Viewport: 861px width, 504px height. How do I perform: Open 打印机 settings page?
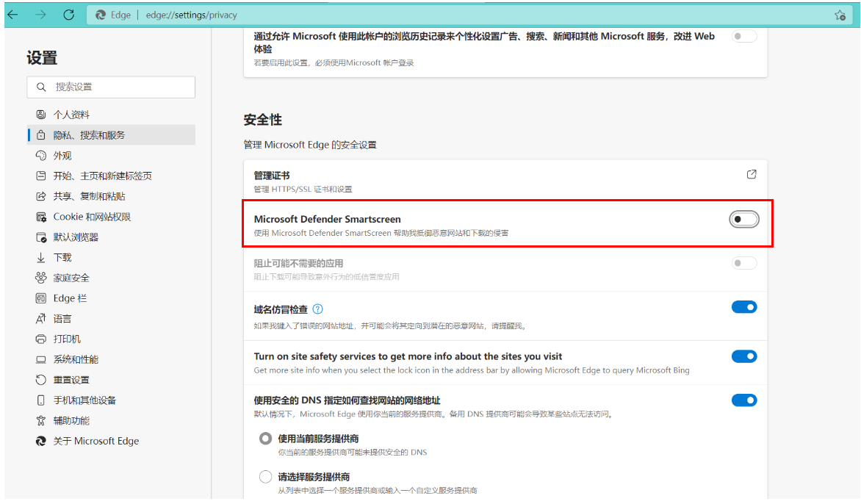[111, 339]
